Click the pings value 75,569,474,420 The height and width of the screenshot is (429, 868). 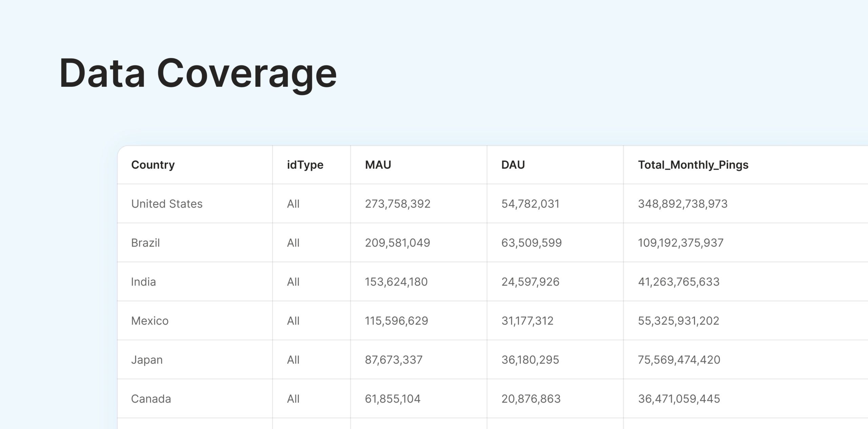pyautogui.click(x=679, y=360)
